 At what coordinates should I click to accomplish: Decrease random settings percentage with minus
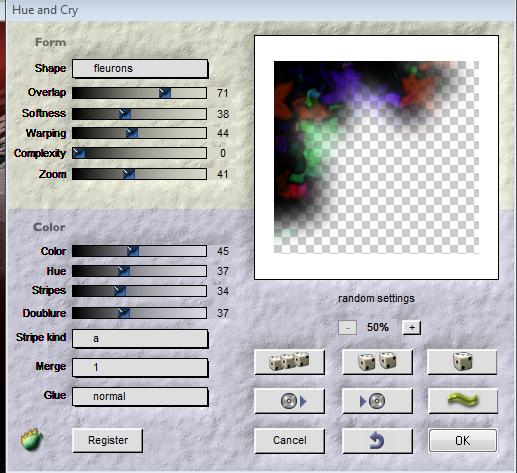(347, 328)
